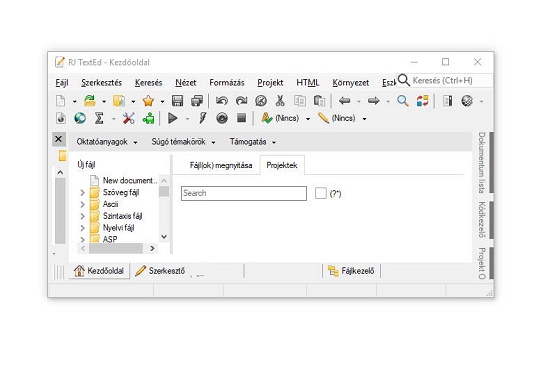
Task: Undo with the curved left arrow
Action: (x=221, y=101)
